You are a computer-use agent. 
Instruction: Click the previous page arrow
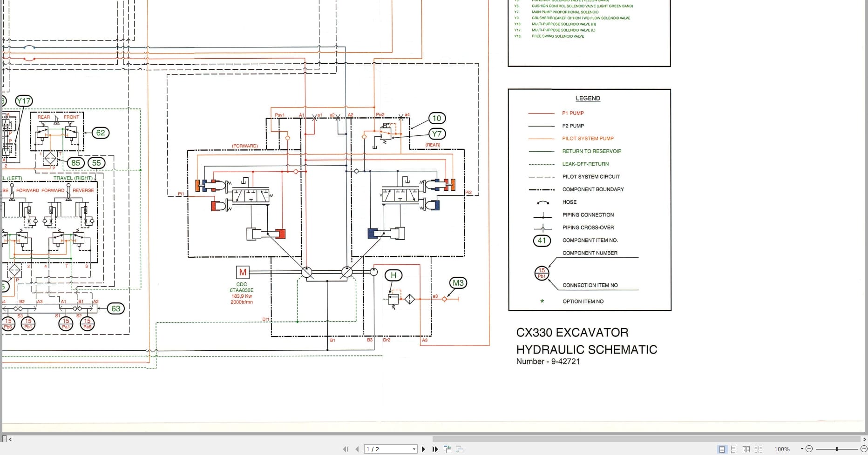click(x=357, y=449)
